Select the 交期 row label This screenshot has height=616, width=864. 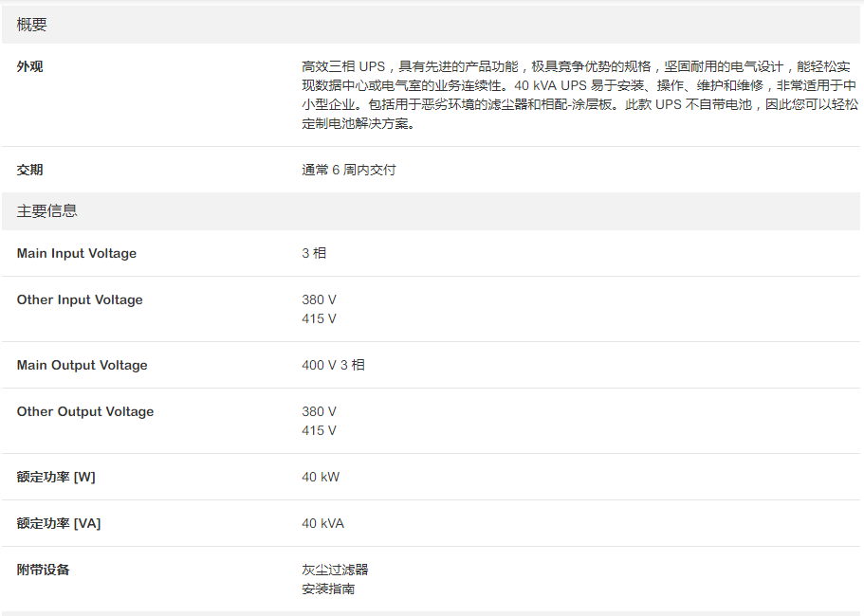coord(30,170)
